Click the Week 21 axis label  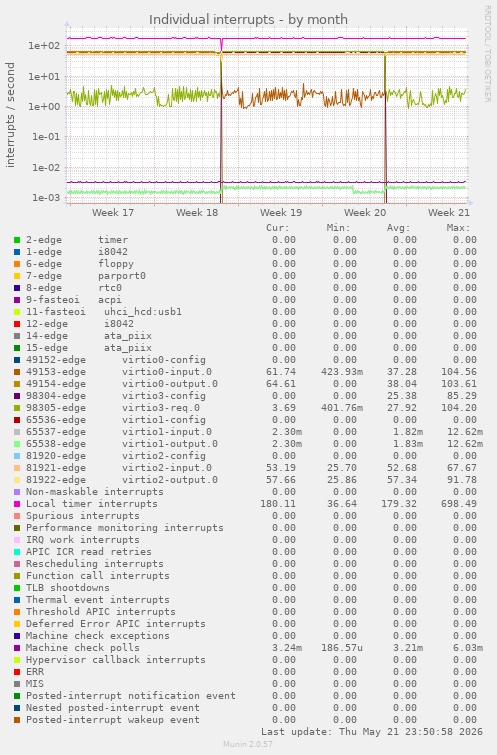tap(449, 212)
